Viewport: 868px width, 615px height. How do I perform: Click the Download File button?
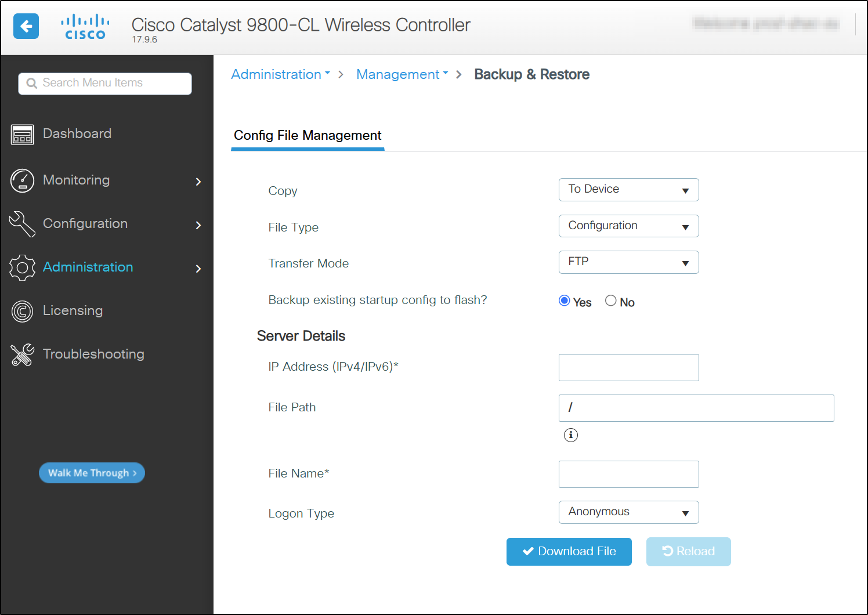[569, 551]
